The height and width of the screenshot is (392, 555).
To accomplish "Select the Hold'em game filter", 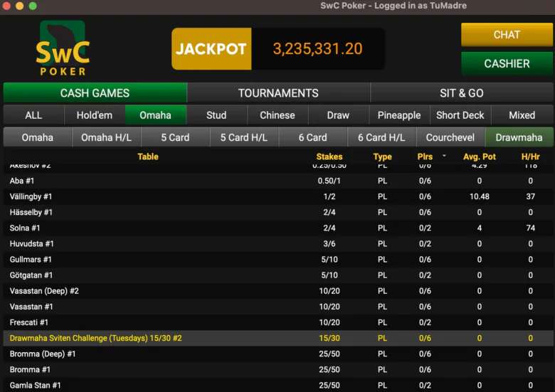I will (95, 115).
